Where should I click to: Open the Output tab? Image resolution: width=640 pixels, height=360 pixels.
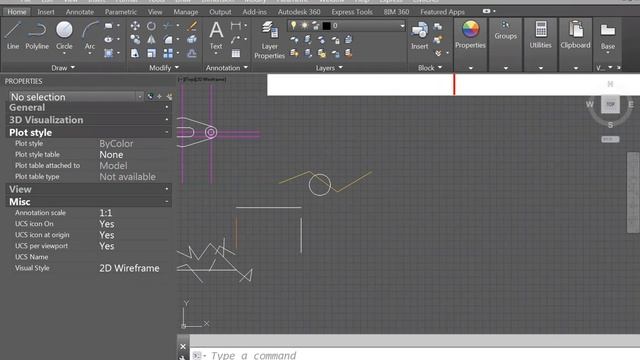pos(220,12)
